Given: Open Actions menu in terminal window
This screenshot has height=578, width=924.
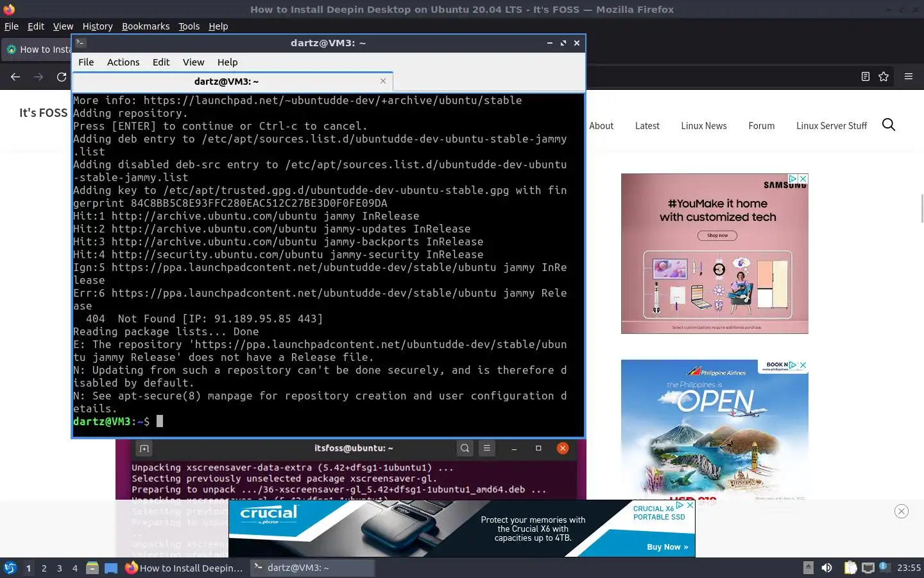Looking at the screenshot, I should [x=123, y=62].
